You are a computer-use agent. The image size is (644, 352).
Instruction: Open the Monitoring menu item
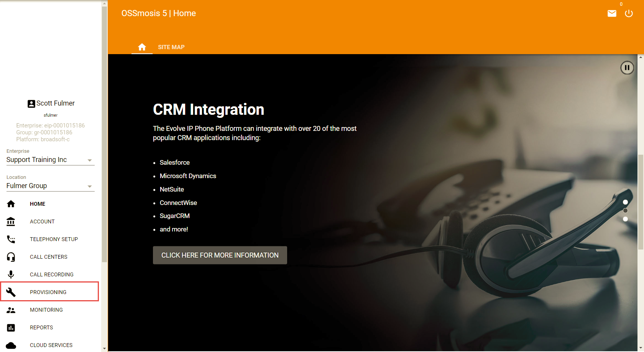pos(46,310)
